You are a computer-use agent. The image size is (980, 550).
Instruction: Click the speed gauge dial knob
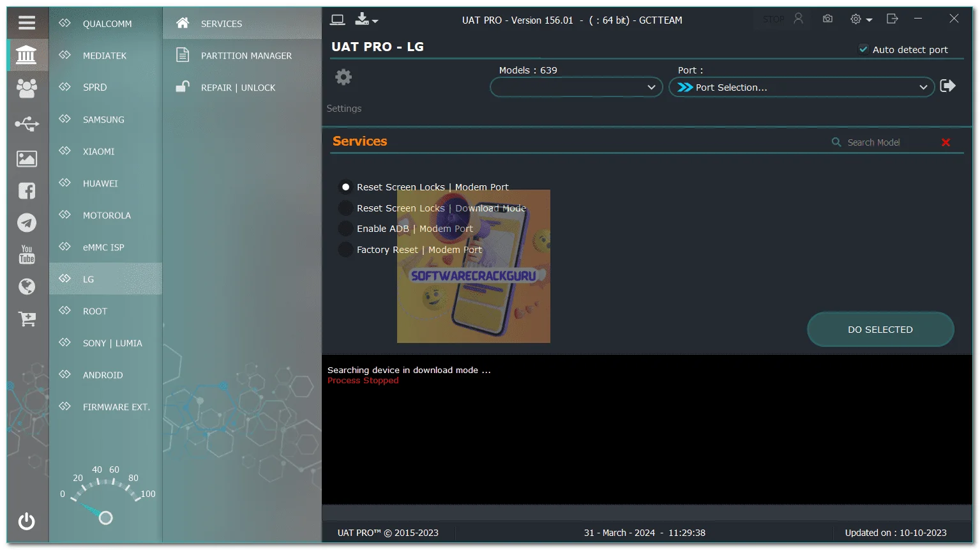click(106, 517)
